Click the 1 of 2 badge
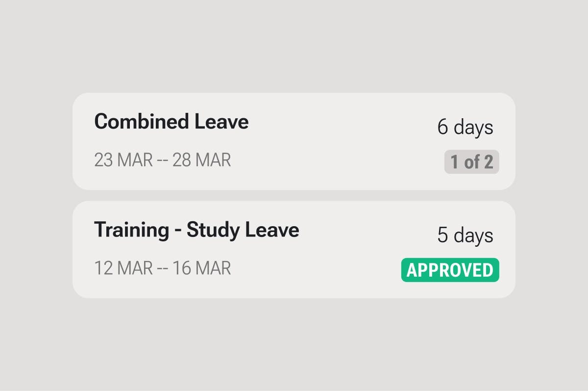Image resolution: width=588 pixels, height=391 pixels. (x=471, y=162)
